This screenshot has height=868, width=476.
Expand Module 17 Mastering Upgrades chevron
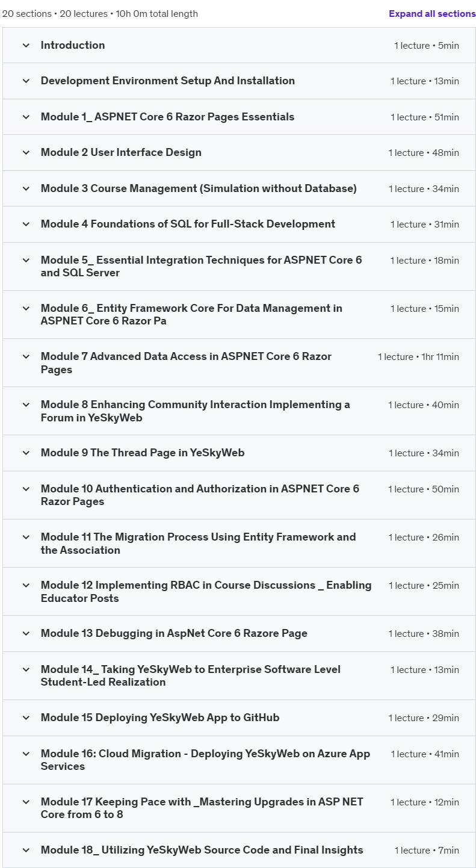[26, 802]
